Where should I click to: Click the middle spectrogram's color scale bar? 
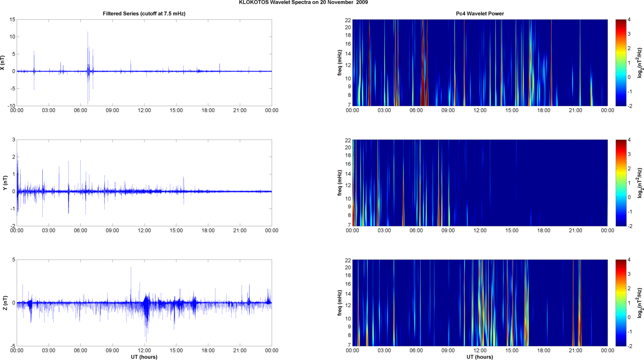pos(620,183)
